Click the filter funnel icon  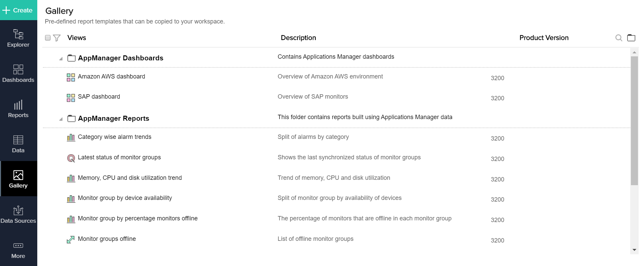(57, 38)
